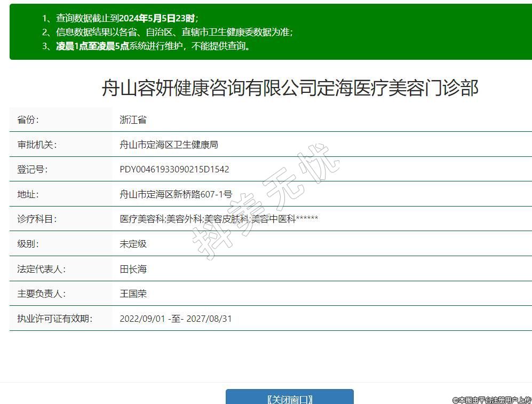Click the 未定级 level value
Viewport: 532px width, 404px height.
(133, 244)
